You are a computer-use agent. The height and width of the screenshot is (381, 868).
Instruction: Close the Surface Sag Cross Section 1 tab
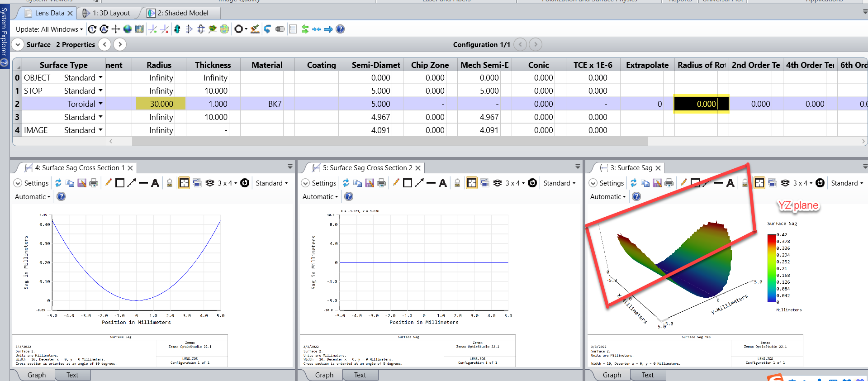pyautogui.click(x=130, y=168)
